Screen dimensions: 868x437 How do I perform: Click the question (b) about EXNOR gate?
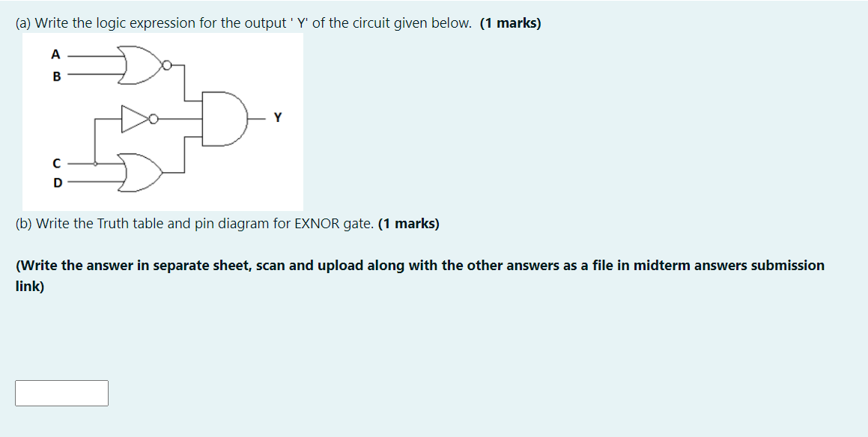coord(225,223)
